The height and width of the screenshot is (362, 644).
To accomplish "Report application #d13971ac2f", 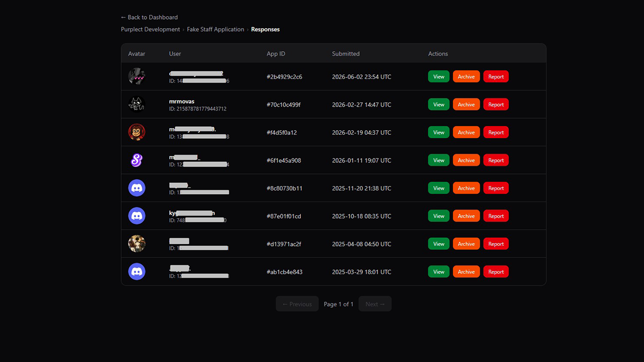I will coord(496,244).
